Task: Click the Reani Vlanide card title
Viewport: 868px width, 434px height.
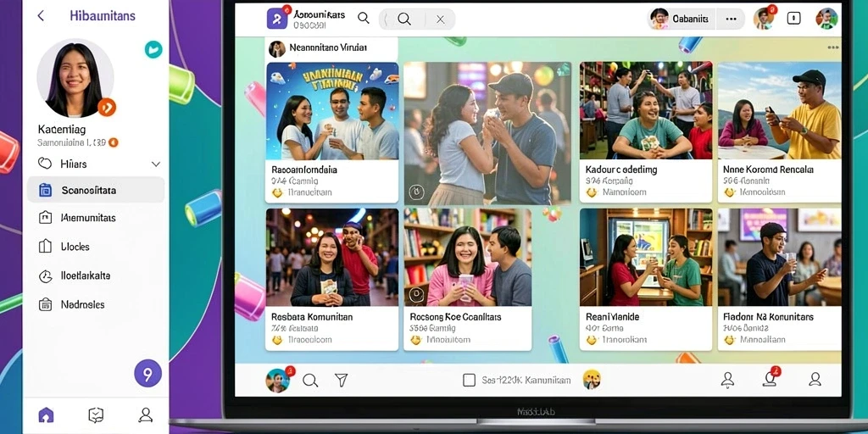Action: click(x=612, y=317)
